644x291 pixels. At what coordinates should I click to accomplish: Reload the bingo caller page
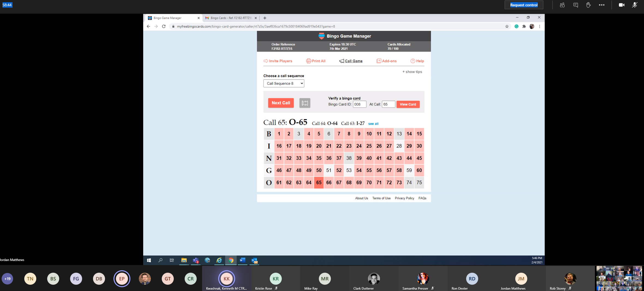[x=164, y=26]
